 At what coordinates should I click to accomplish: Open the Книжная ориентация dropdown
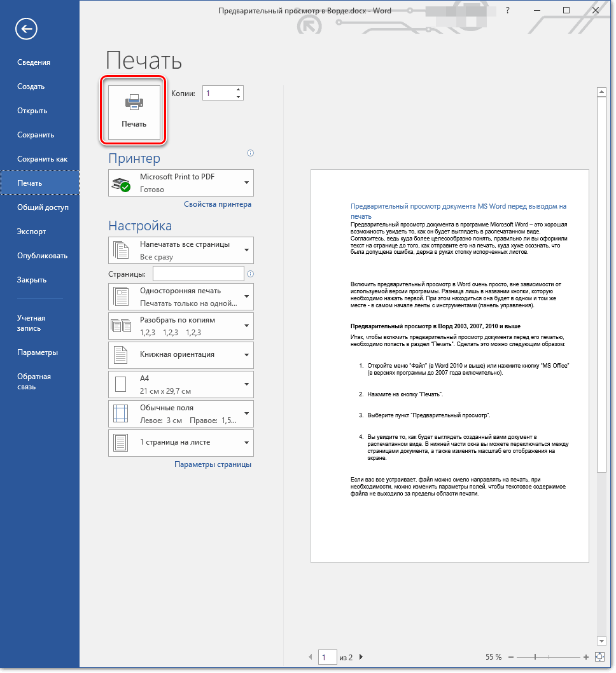[246, 355]
